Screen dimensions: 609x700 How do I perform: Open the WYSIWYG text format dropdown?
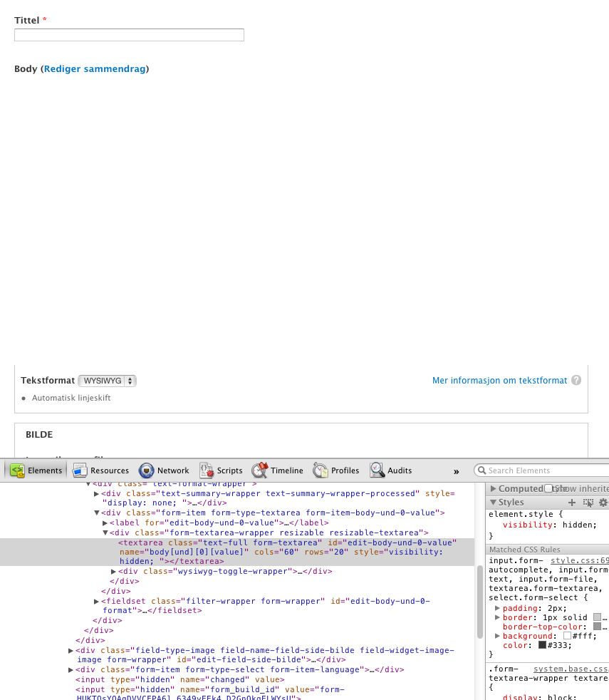click(107, 380)
